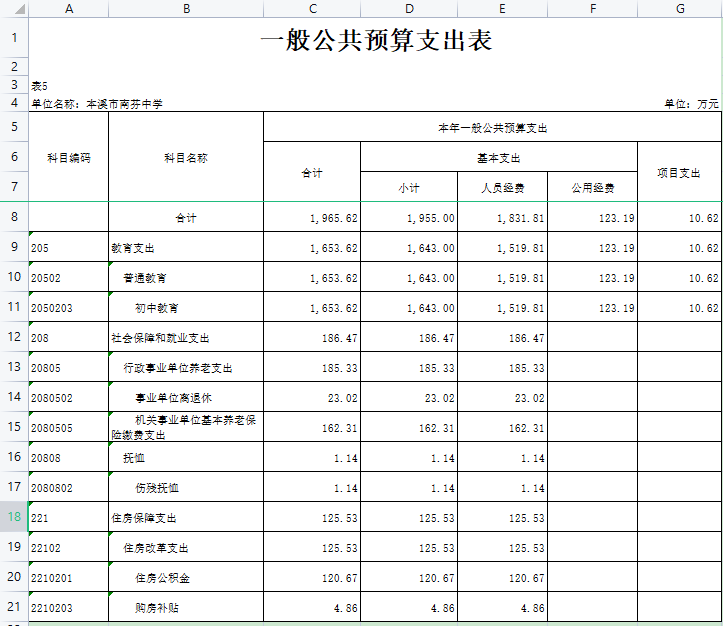Select the 基本支出 header cell

pos(499,158)
